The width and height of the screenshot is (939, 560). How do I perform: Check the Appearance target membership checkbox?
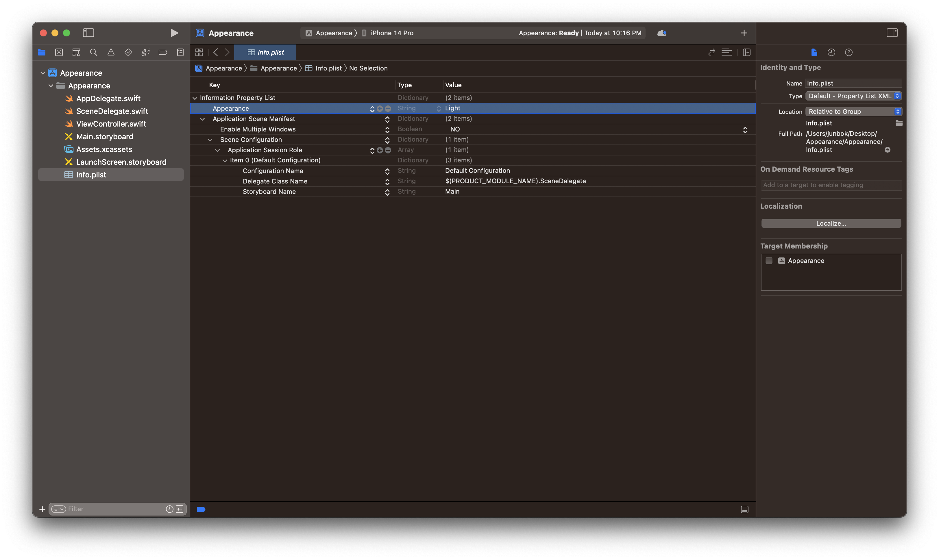click(769, 261)
